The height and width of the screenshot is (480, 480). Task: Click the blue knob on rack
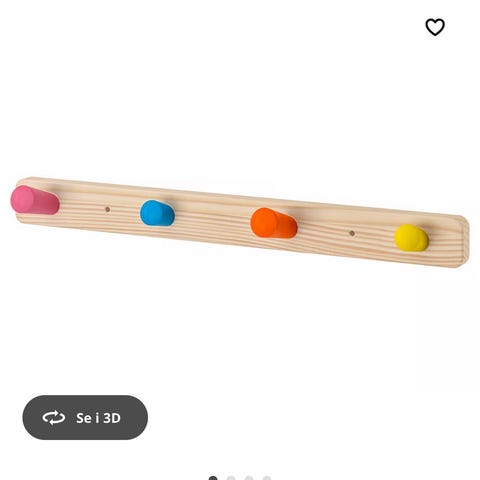point(157,213)
